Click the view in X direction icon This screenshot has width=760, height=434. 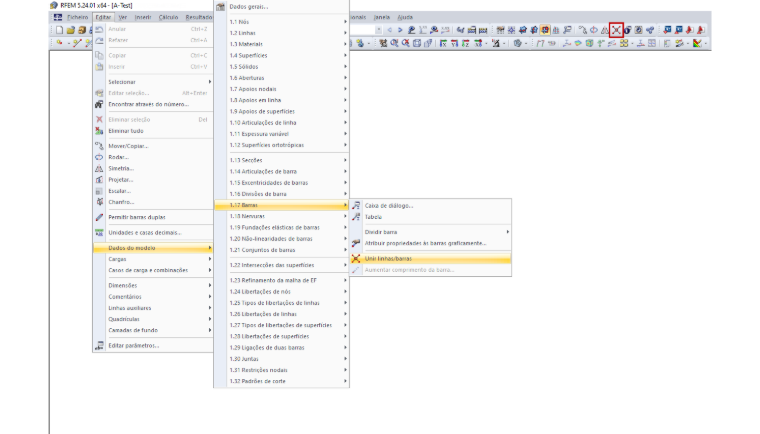[443, 43]
